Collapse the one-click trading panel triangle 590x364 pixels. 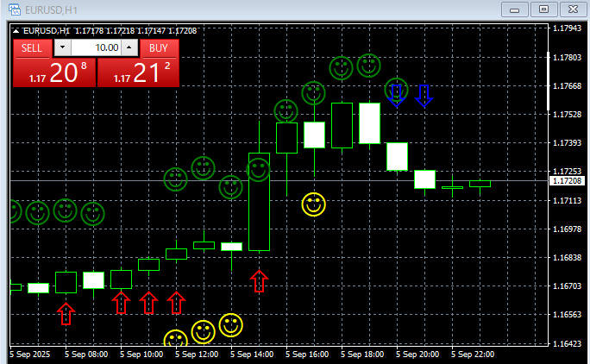point(16,31)
